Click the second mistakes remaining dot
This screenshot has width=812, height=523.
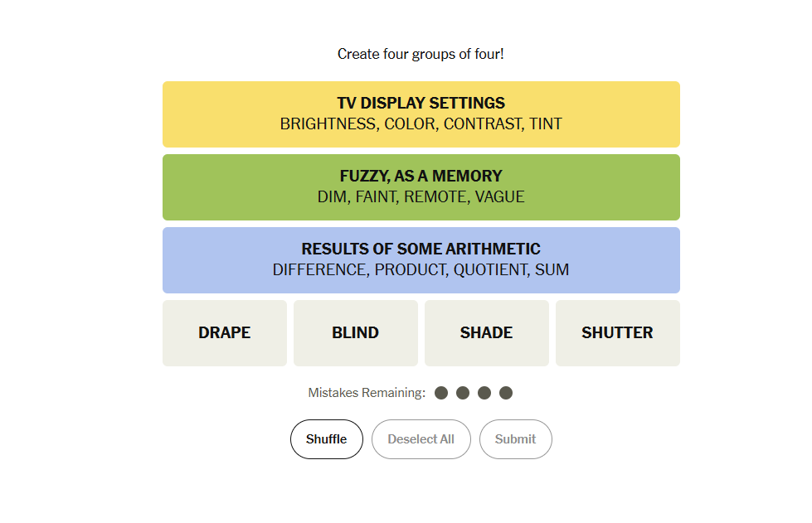coord(463,393)
